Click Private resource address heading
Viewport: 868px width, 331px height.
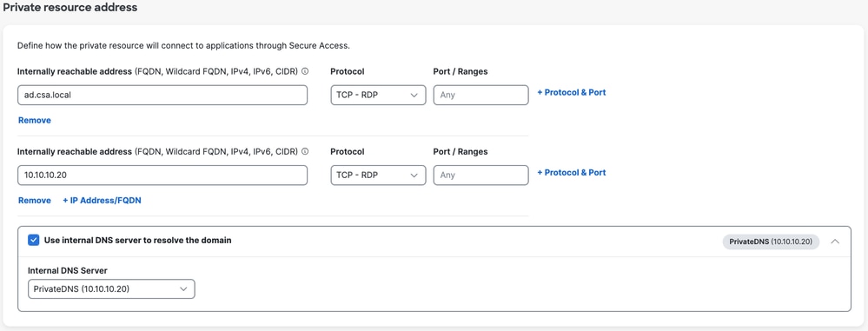coord(70,8)
